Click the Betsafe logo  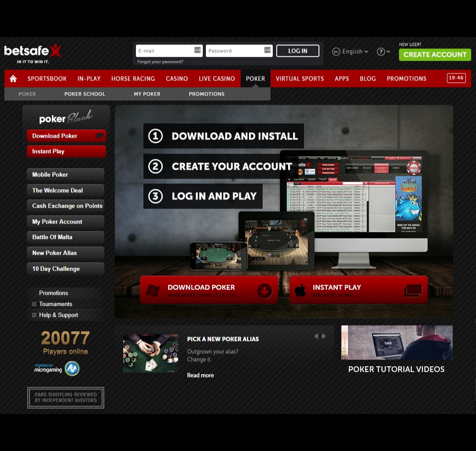(x=33, y=52)
